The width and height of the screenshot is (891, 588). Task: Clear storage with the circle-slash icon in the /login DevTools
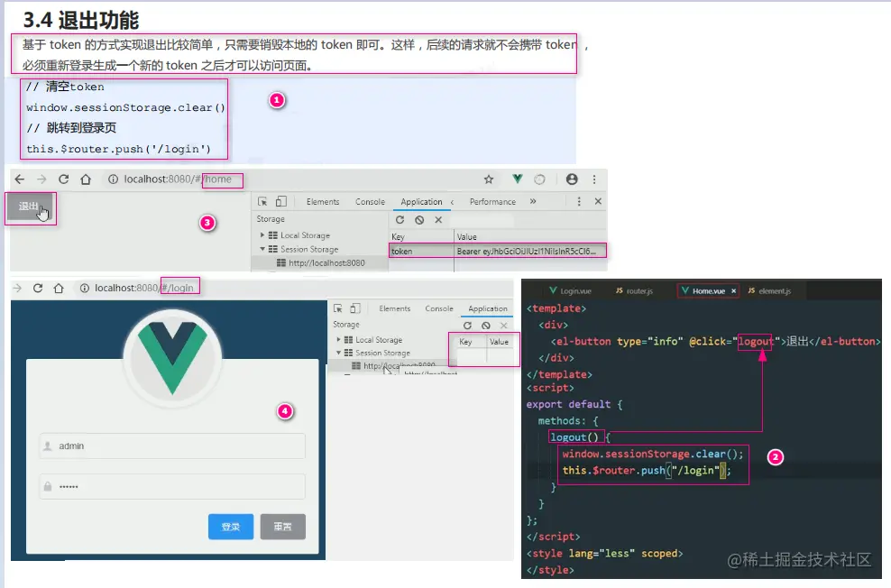[x=486, y=326]
